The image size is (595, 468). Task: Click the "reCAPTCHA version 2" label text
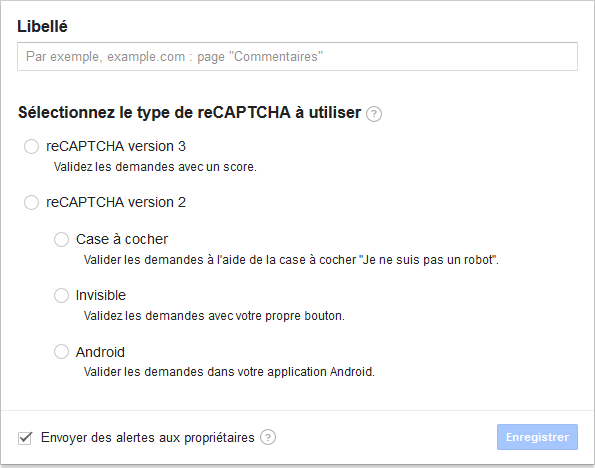tap(116, 202)
